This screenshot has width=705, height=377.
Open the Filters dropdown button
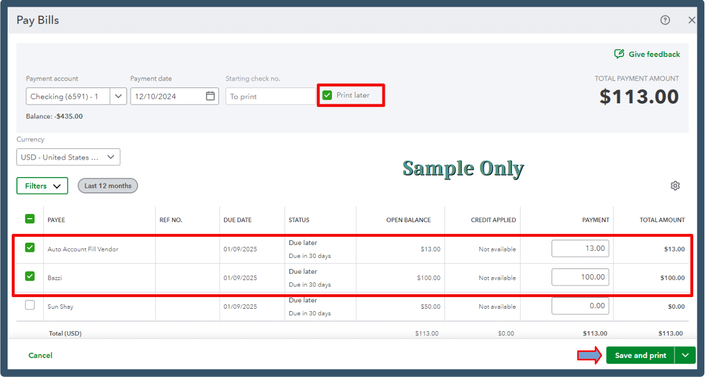[42, 186]
